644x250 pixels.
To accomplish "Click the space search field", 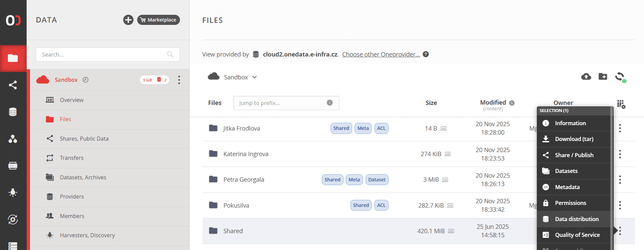I will click(x=108, y=55).
